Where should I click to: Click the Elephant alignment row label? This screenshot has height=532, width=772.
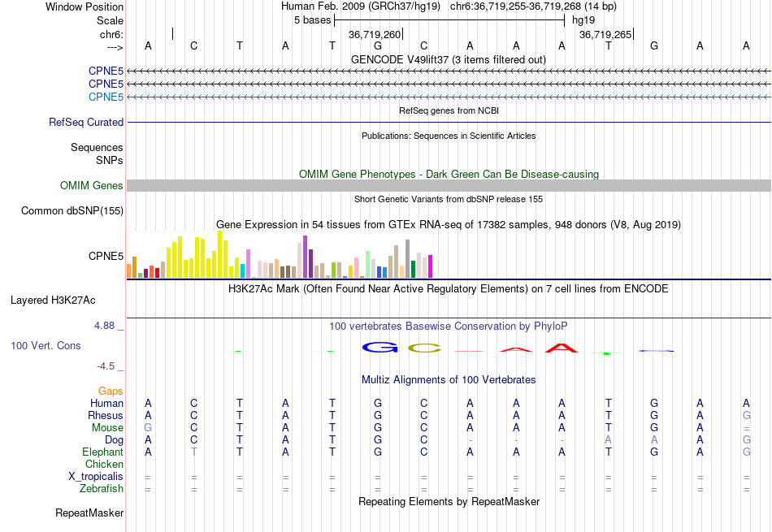coord(103,452)
